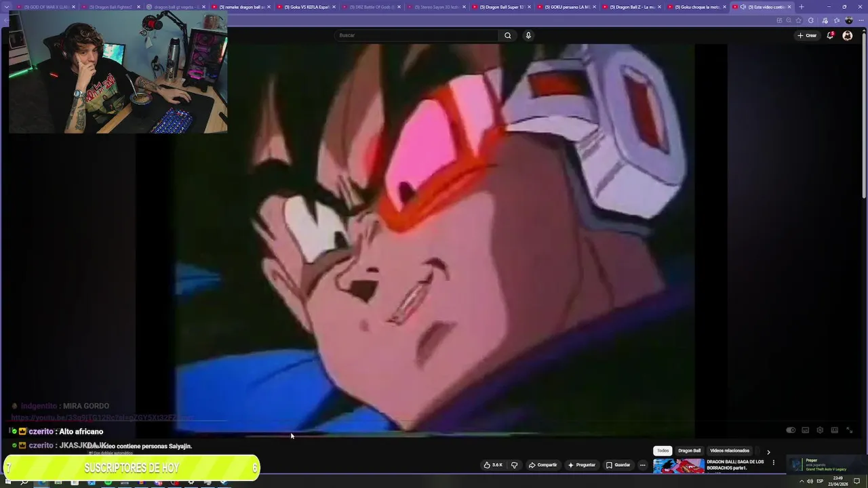
Task: Switch to Dragon Ball FighterZ browser tab
Action: pos(110,7)
